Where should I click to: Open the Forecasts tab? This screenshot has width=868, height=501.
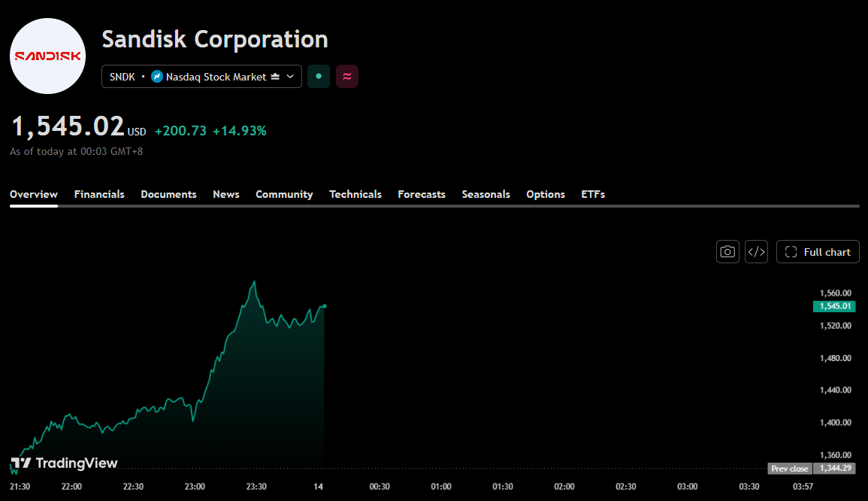tap(422, 195)
